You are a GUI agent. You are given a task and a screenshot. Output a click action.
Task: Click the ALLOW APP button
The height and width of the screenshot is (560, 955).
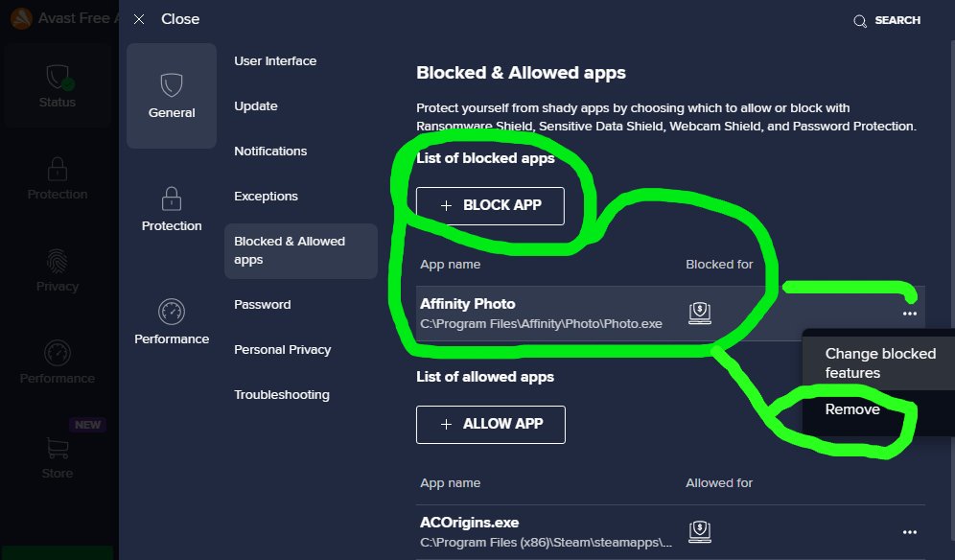[x=490, y=424]
